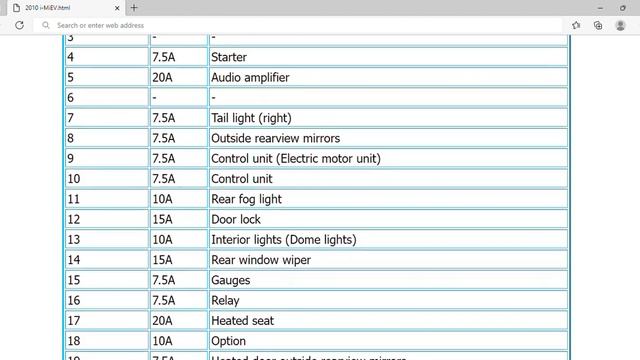Click the 'Door lock' cell
The width and height of the screenshot is (640, 360).
pos(388,219)
